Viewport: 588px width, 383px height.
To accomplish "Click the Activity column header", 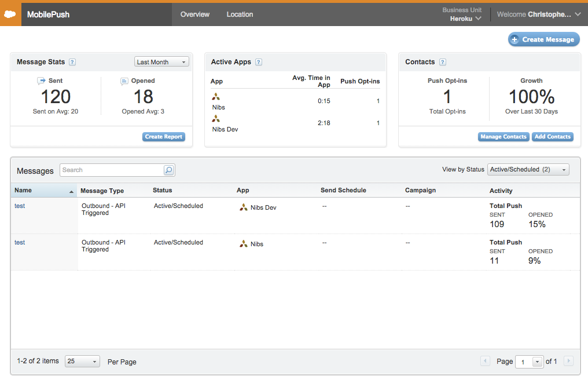I will pos(501,191).
